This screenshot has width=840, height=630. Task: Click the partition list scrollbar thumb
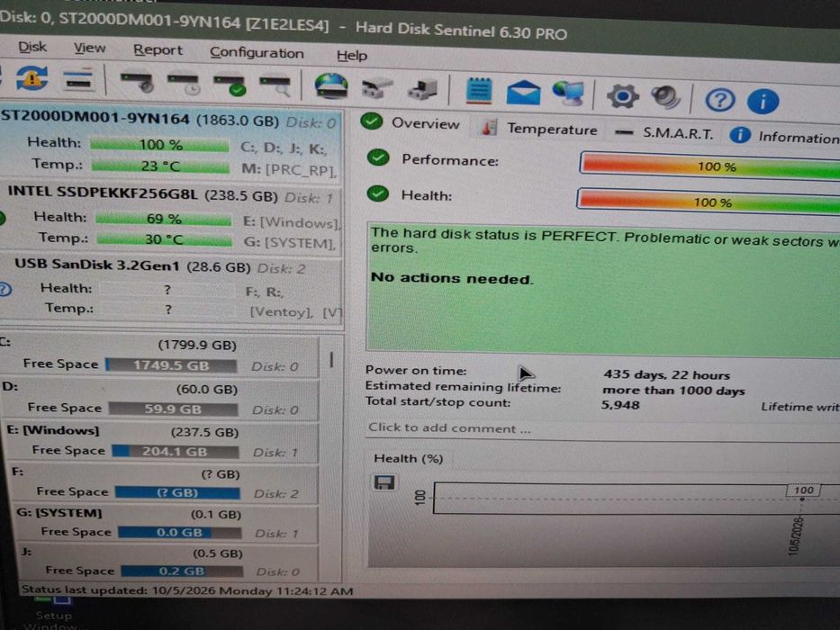pos(331,359)
